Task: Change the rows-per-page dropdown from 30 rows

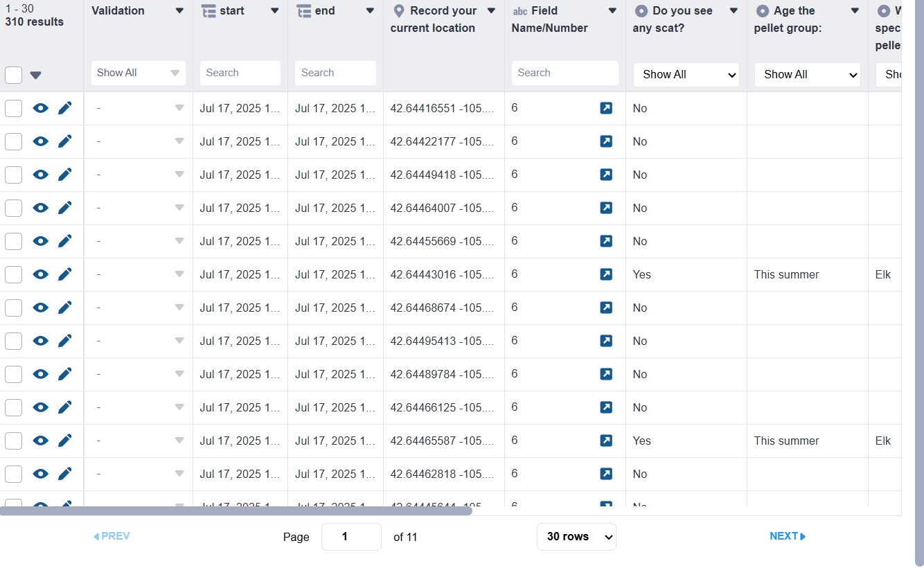Action: 576,536
